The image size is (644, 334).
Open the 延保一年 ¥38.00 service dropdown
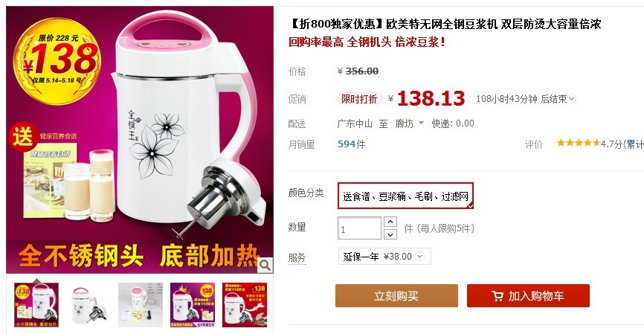tap(384, 257)
